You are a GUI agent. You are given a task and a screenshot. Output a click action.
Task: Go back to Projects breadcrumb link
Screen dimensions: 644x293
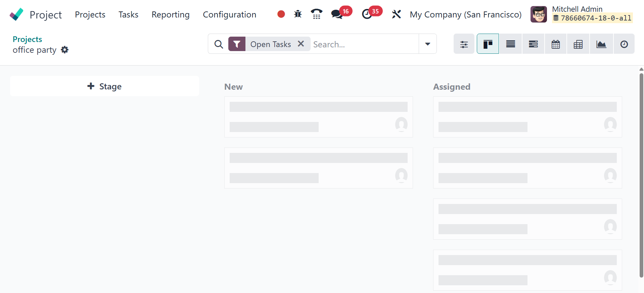click(x=27, y=39)
